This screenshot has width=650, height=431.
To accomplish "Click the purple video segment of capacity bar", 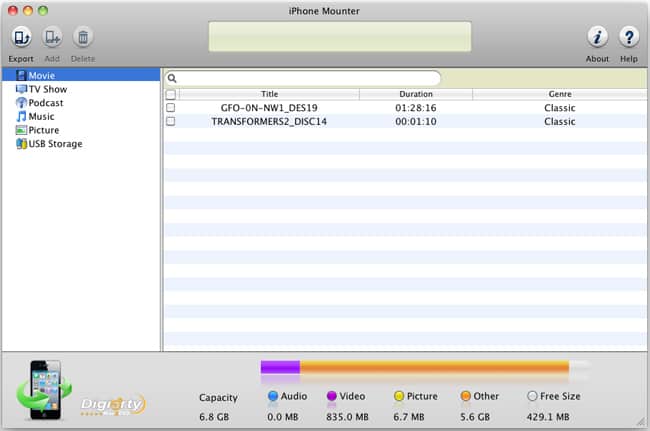I will pos(280,367).
